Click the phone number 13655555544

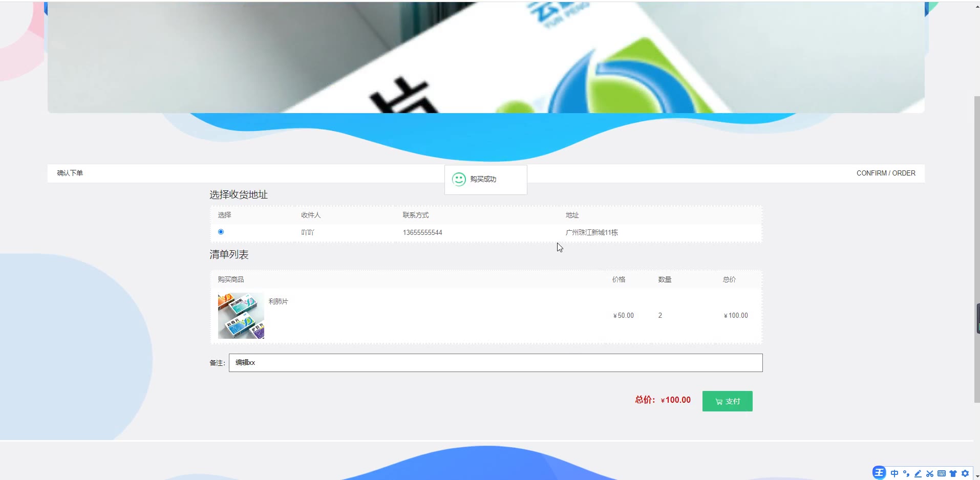(422, 232)
